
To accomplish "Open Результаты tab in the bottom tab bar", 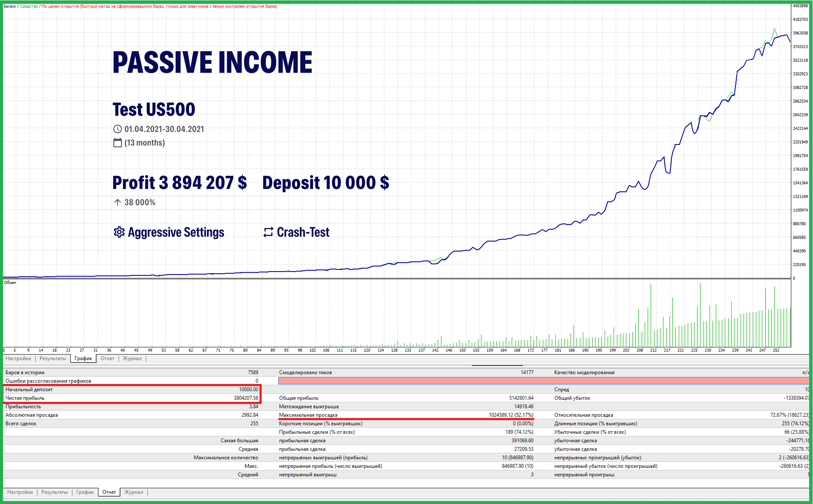I will pyautogui.click(x=54, y=492).
